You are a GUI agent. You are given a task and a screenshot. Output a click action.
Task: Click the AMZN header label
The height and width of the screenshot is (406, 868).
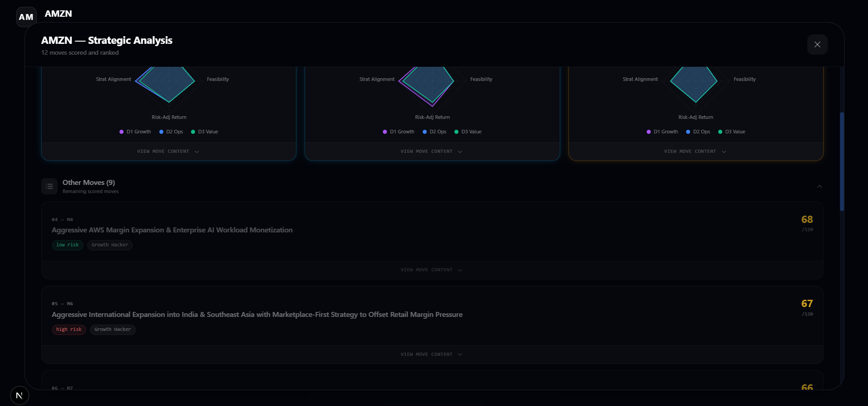[x=58, y=14]
